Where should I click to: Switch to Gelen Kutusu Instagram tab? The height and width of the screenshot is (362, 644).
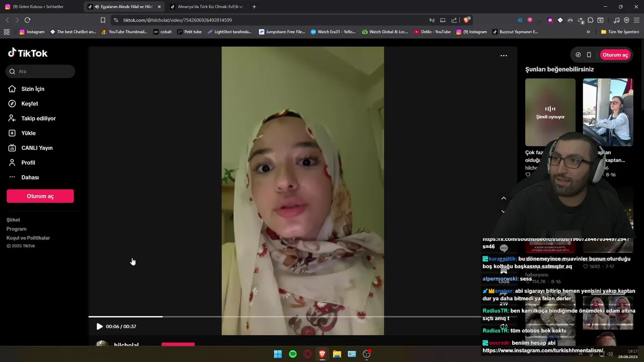[38, 7]
